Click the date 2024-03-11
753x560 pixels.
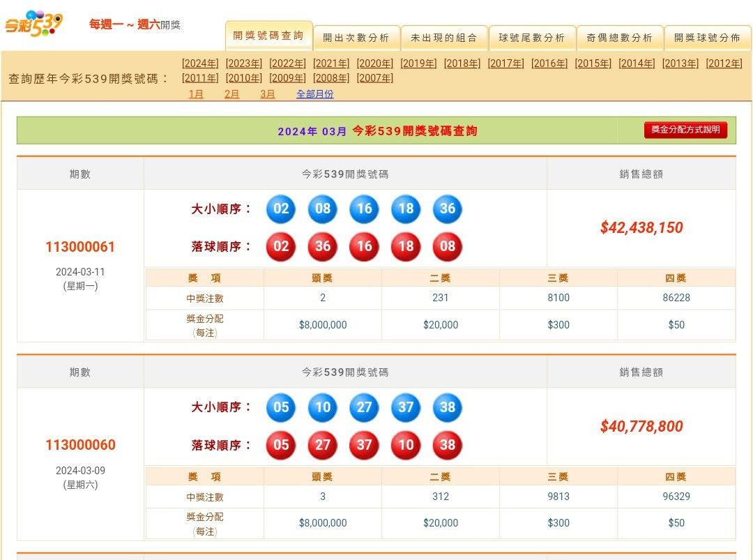coord(80,272)
